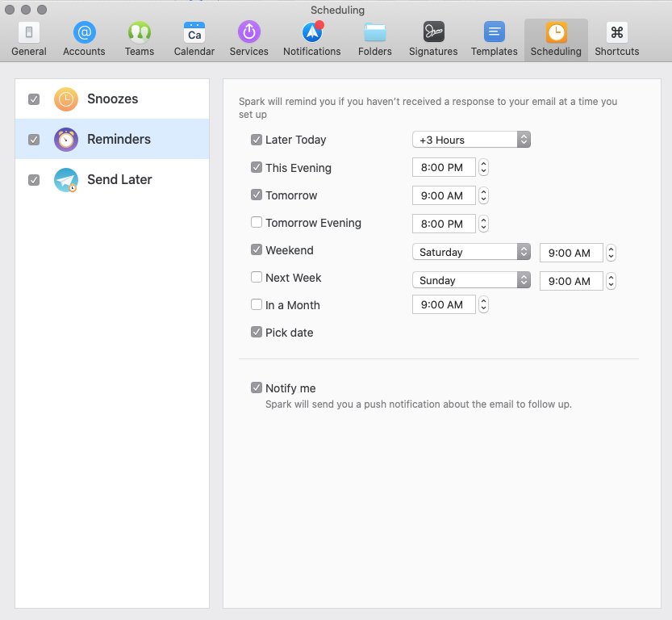Switch to the General preferences tab
Viewport: 672px width, 620px height.
(29, 39)
